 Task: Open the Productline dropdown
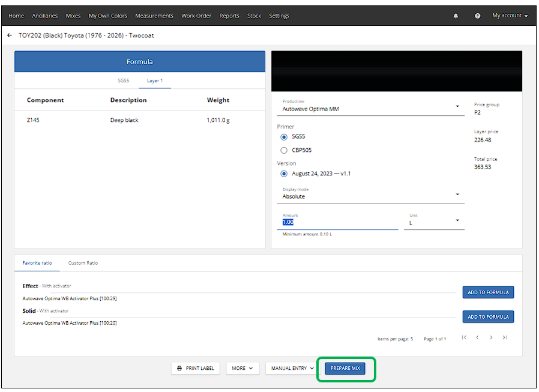pos(370,107)
